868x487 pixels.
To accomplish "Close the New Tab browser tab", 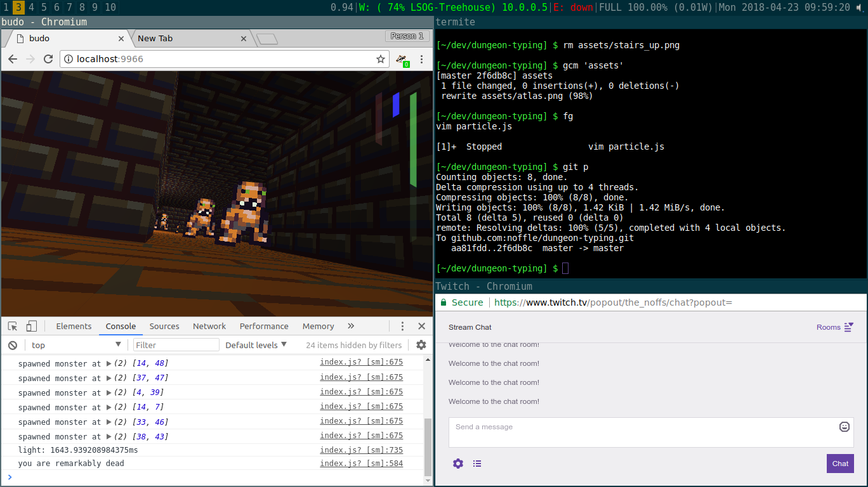I will click(244, 39).
